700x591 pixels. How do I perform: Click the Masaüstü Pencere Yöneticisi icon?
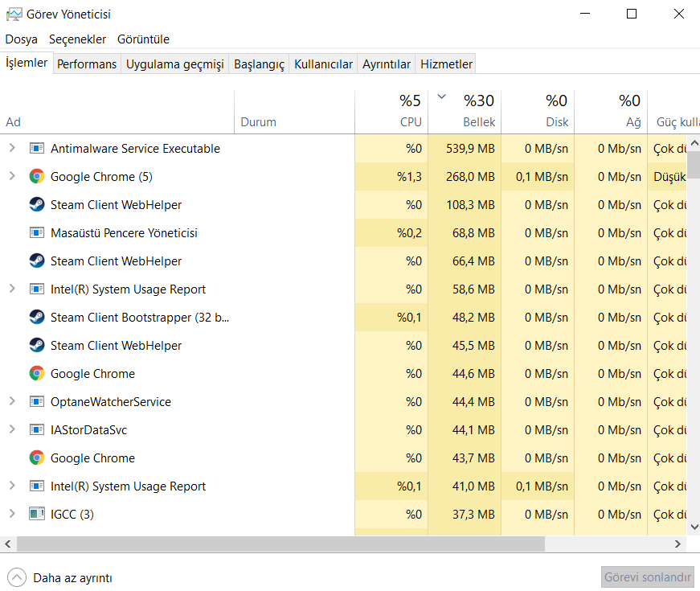click(x=36, y=233)
